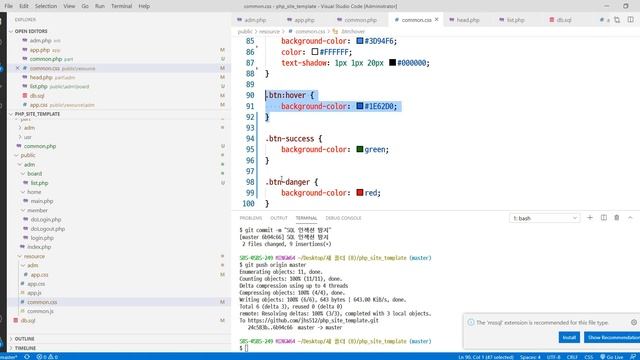
Task: Switch to the DEBUG CONSOLE tab
Action: (343, 218)
